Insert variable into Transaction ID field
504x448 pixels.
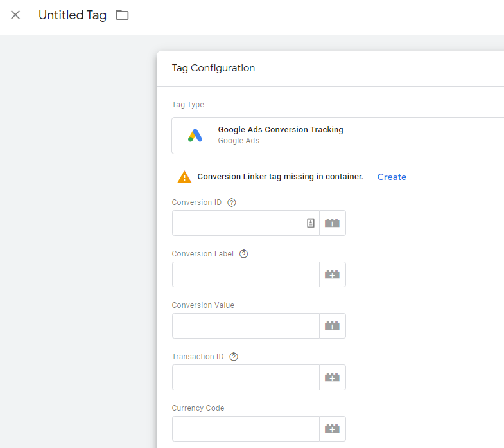click(x=333, y=377)
